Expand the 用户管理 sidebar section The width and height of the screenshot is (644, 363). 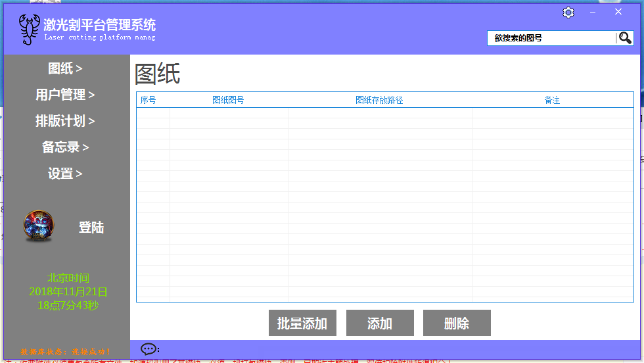pyautogui.click(x=65, y=95)
